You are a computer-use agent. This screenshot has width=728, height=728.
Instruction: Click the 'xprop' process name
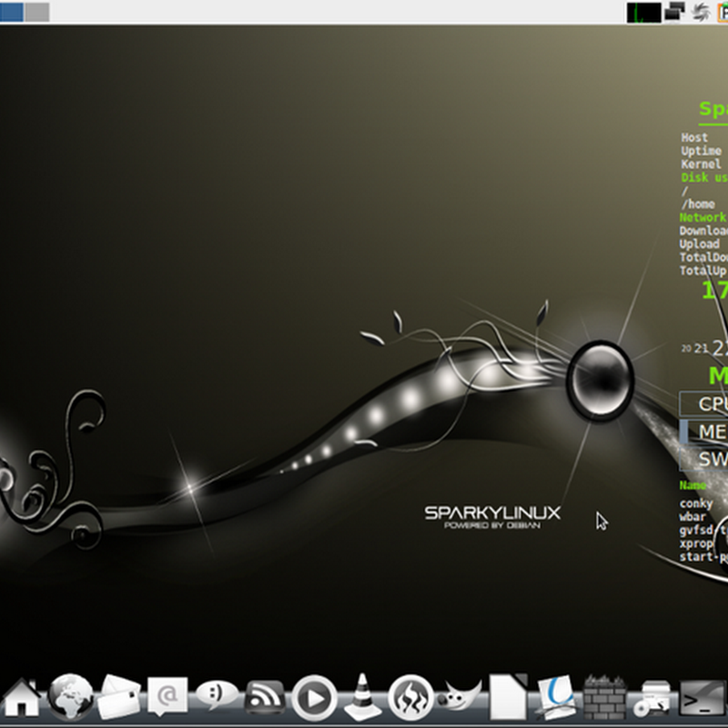(696, 543)
